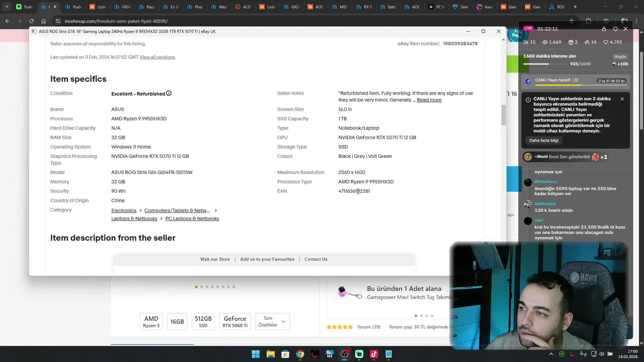Click Visit our Store in seller description
This screenshot has height=362, width=644.
coord(215,259)
